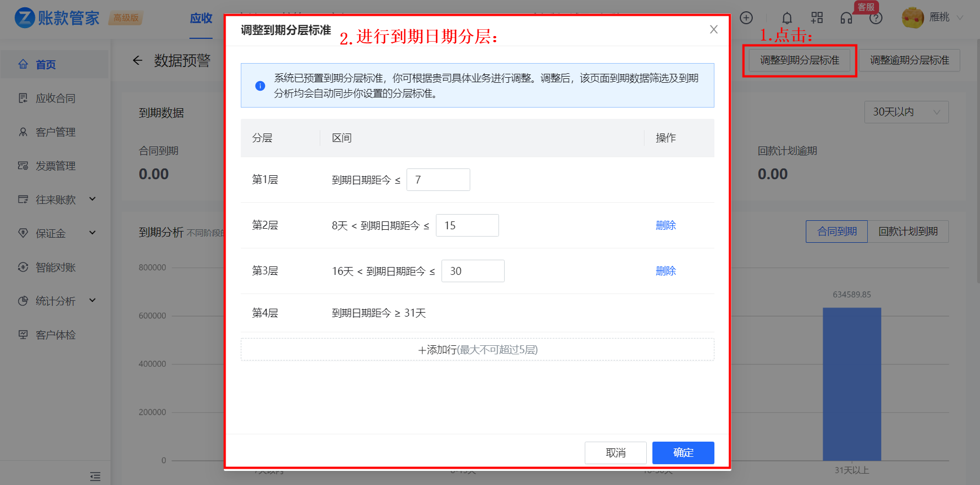The image size is (980, 485).
Task: Click the customer service headset icon
Action: click(x=846, y=18)
